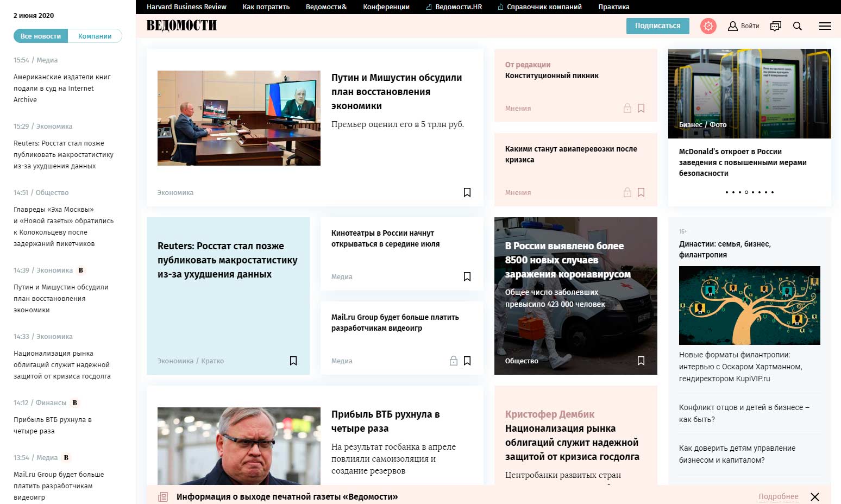Viewport: 841px width, 504px height.
Task: Bookmark the coronavirus 8500 cases article
Action: 641,361
